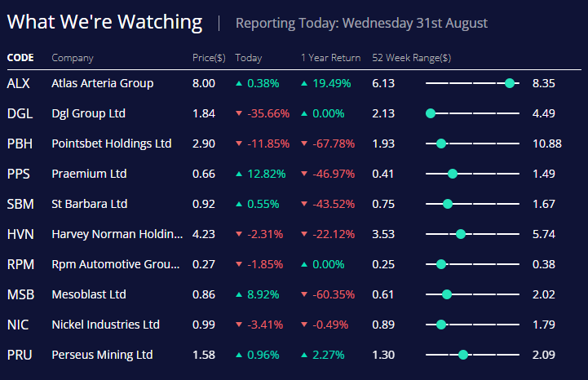
Task: Click the Rpm Automotive Group company name
Action: pyautogui.click(x=115, y=264)
